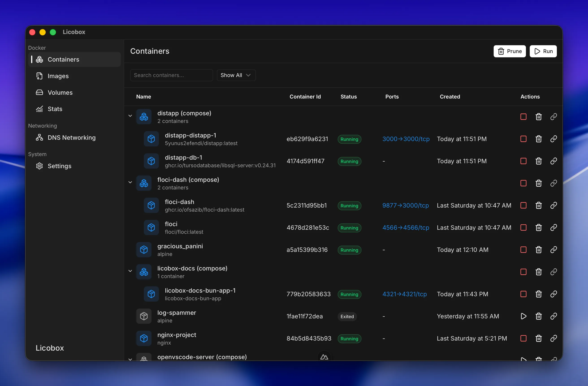This screenshot has height=386, width=588.
Task: Delete the licobox-docs-bun-app-1 container
Action: click(538, 294)
